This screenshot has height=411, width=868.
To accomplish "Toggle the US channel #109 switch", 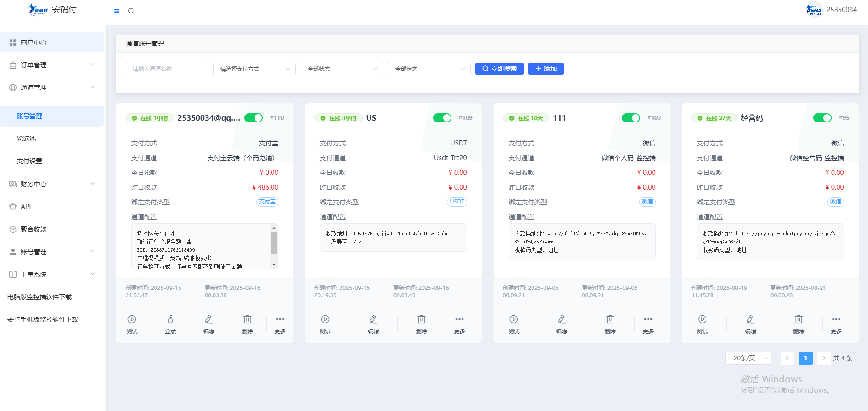I will coord(442,118).
